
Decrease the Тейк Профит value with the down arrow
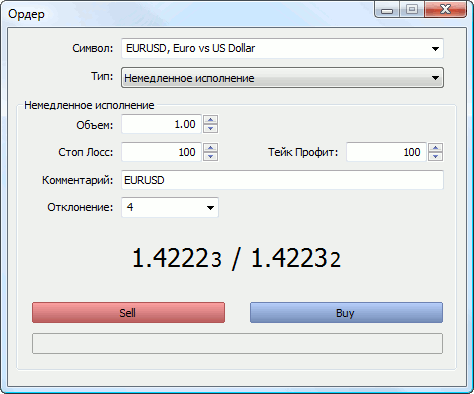pyautogui.click(x=435, y=156)
